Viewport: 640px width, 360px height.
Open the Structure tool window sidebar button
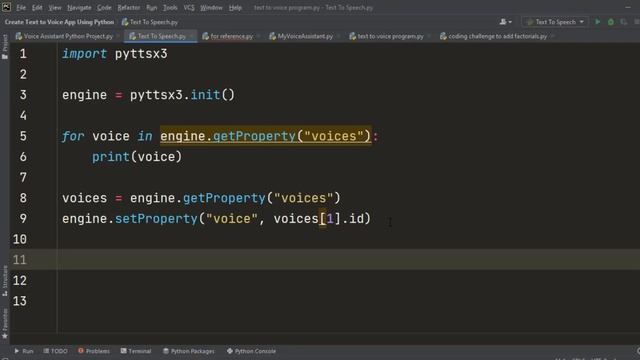point(5,280)
